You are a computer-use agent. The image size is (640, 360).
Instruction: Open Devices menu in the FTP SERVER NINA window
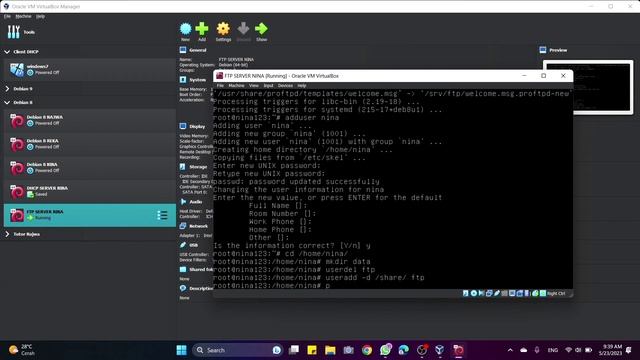click(285, 86)
